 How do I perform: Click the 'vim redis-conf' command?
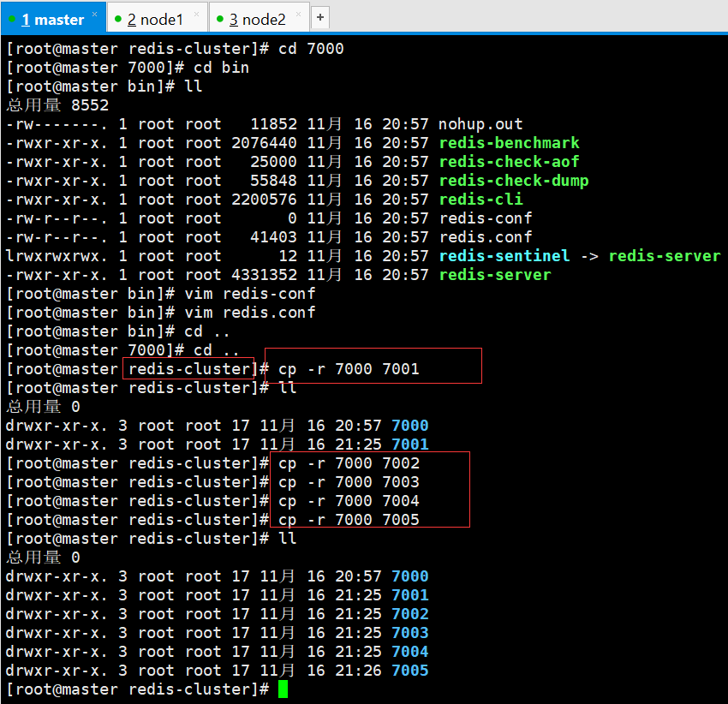(250, 294)
